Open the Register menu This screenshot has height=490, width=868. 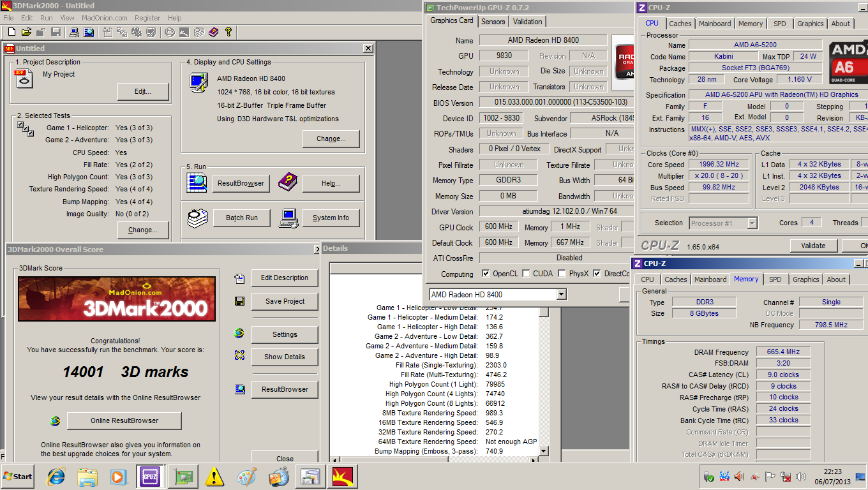(x=147, y=18)
